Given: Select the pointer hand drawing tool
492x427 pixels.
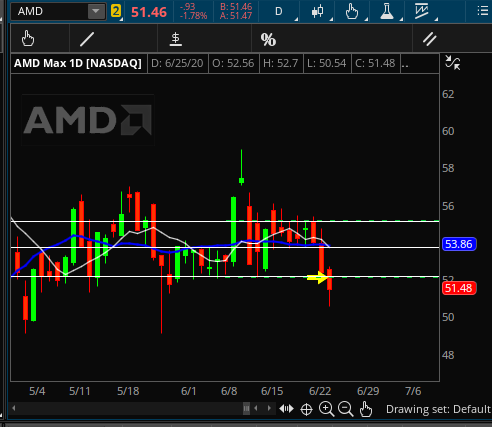Looking at the screenshot, I should click(x=28, y=39).
